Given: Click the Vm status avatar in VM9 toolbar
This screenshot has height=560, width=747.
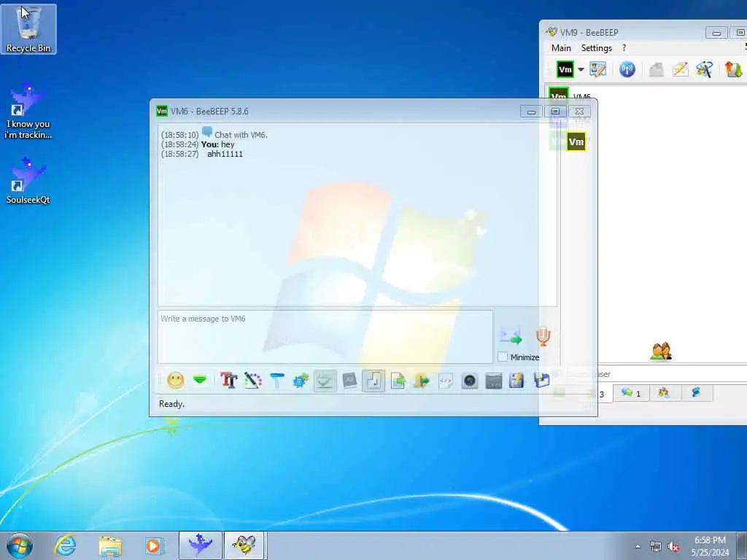Looking at the screenshot, I should click(565, 69).
